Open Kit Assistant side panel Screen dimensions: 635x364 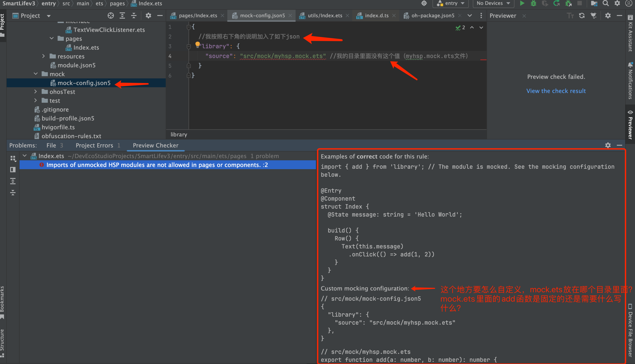coord(630,33)
